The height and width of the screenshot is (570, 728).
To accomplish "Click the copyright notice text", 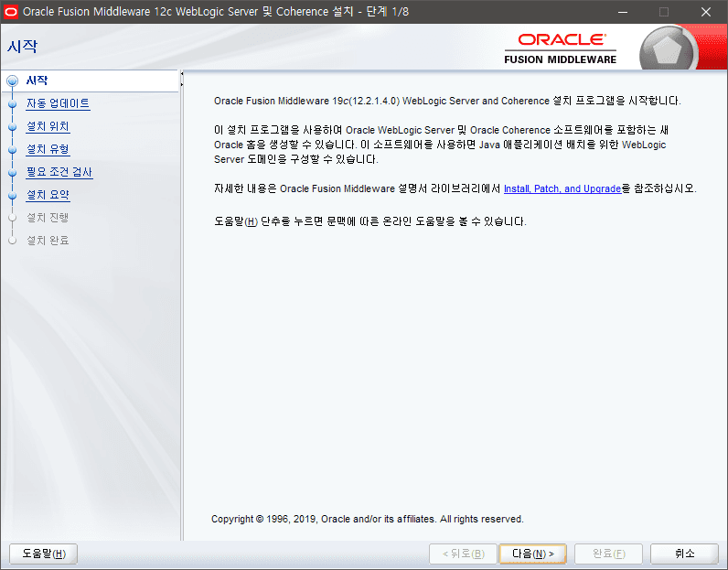I will point(368,519).
